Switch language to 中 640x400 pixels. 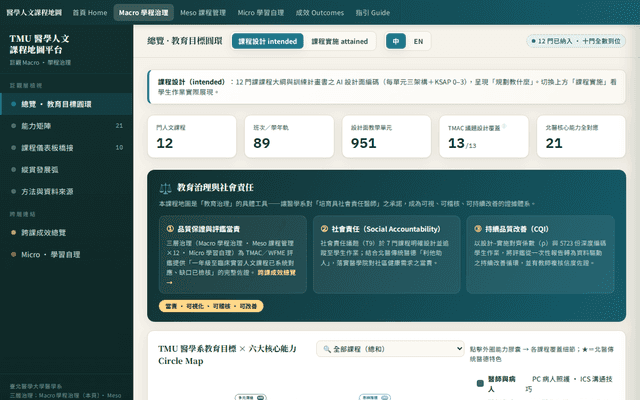coord(396,41)
